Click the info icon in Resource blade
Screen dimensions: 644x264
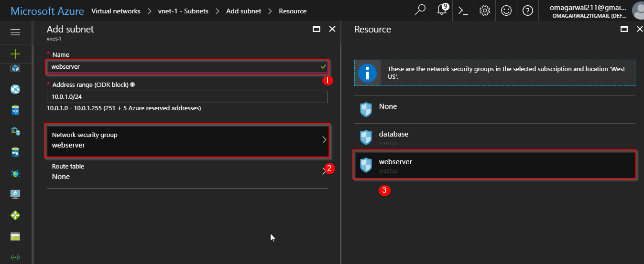[x=367, y=73]
